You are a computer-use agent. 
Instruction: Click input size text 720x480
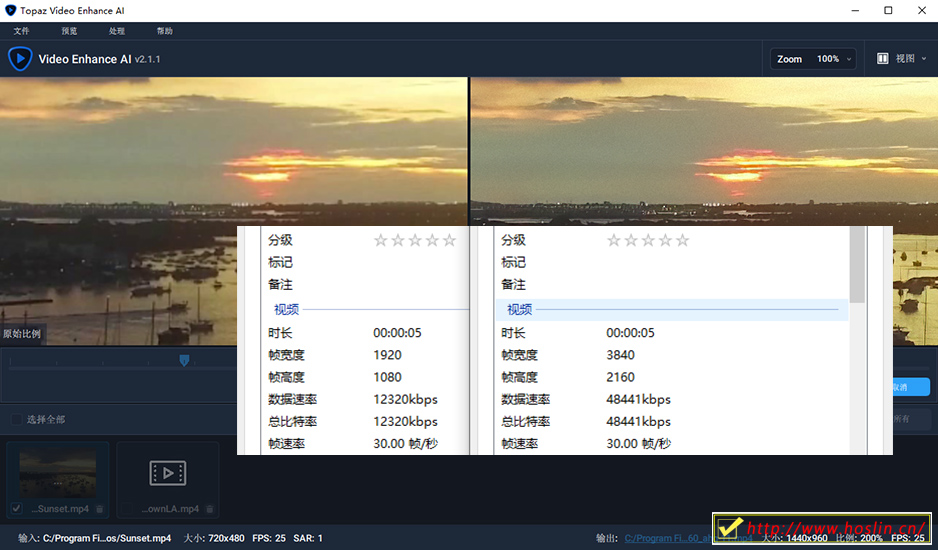226,538
